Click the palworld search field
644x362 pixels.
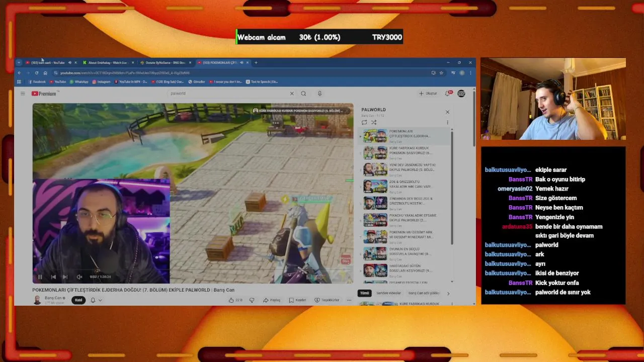point(229,94)
